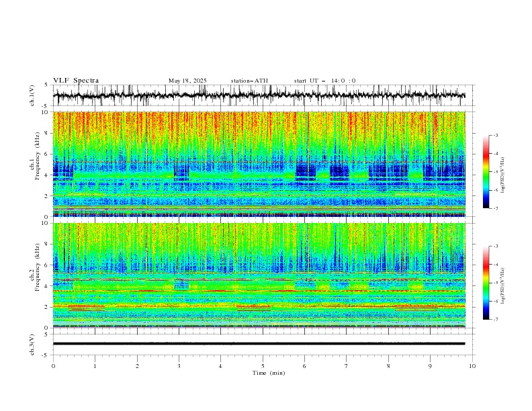Click the '7' tick on the time axis
Viewport: 532px width, 411px height.
(347, 366)
